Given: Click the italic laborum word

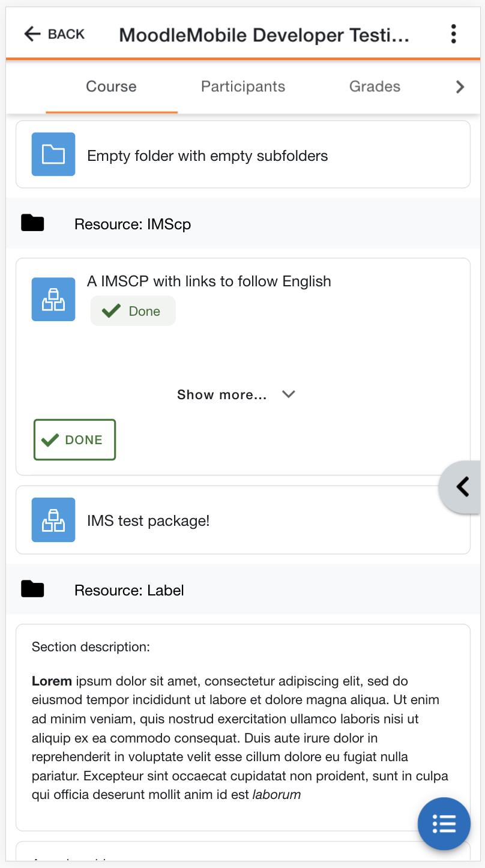Looking at the screenshot, I should tap(276, 795).
